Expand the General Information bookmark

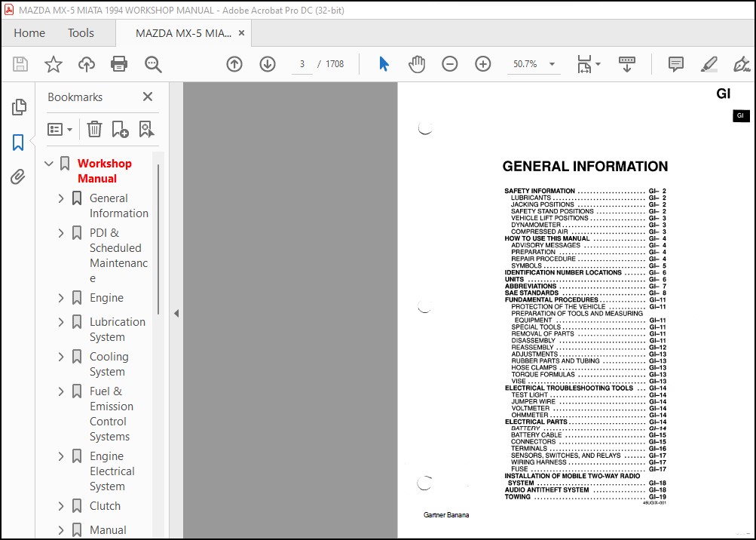click(61, 198)
